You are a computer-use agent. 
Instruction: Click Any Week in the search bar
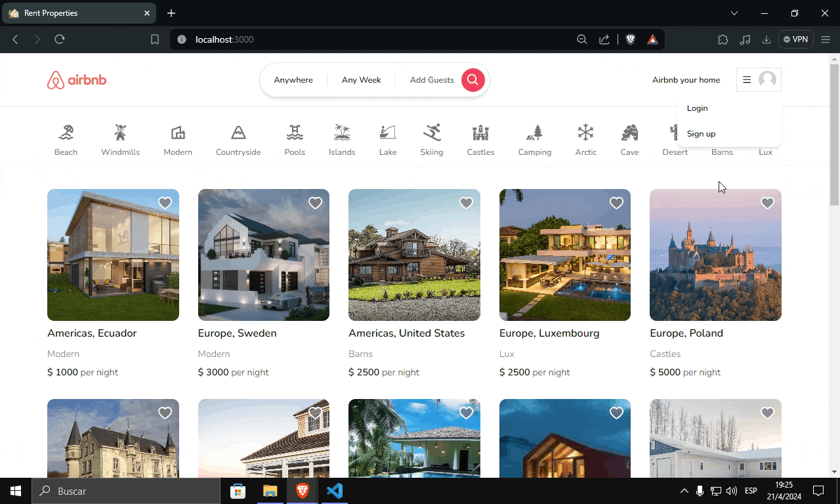click(x=361, y=80)
